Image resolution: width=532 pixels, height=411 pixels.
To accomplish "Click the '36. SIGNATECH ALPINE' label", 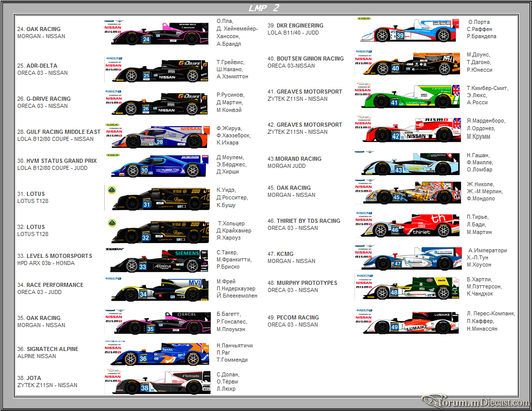I will pyautogui.click(x=48, y=349).
